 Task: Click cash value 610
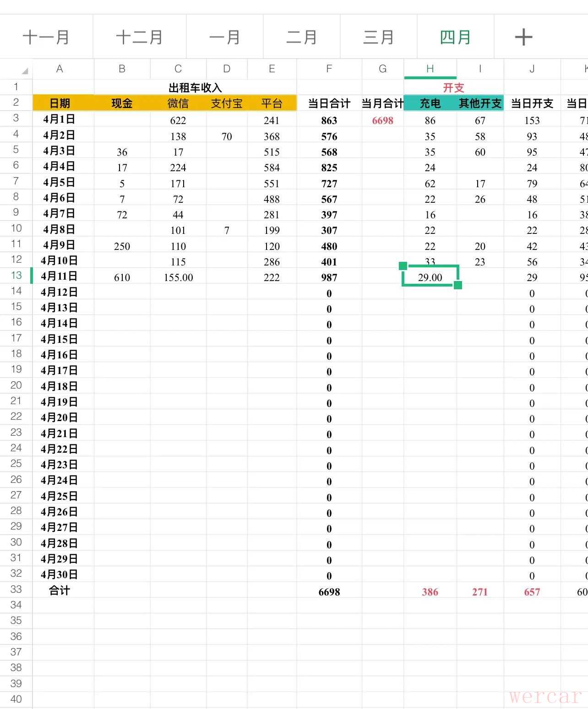(122, 277)
